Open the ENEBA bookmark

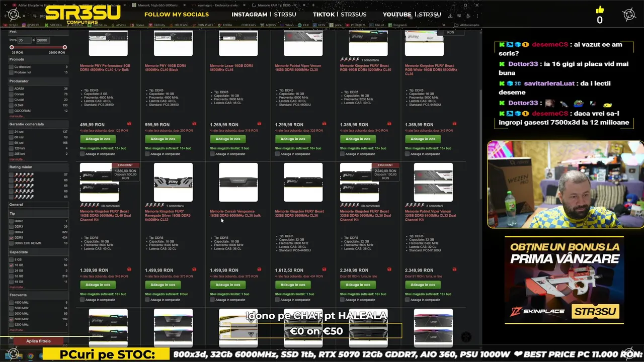(225, 25)
